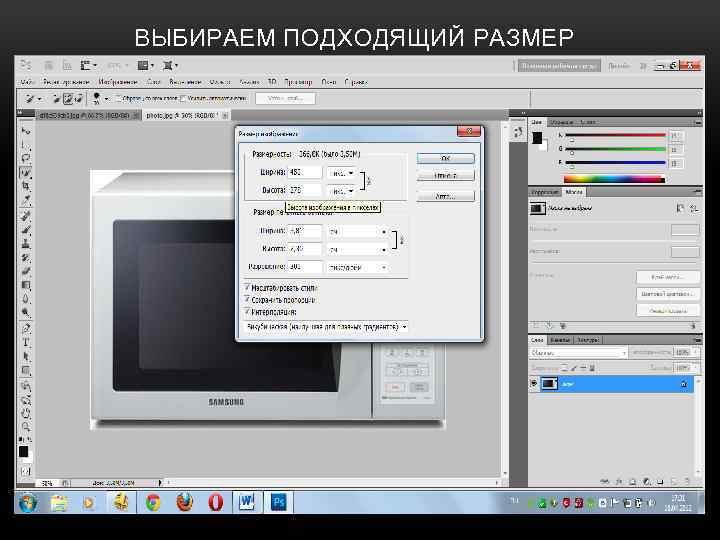Click the foreground color square in the toolbox

pyautogui.click(x=23, y=452)
